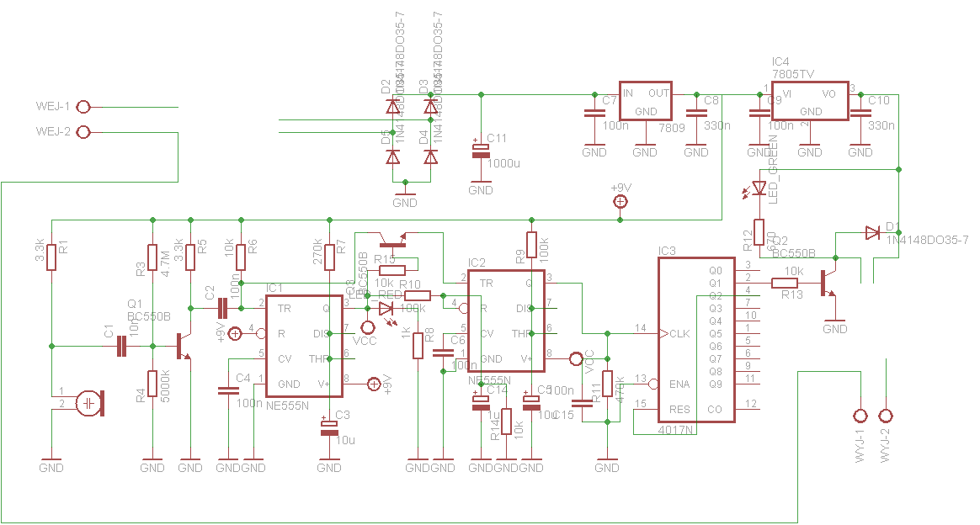Click the '1000u' value label
This screenshot has height=525, width=980.
pyautogui.click(x=503, y=163)
